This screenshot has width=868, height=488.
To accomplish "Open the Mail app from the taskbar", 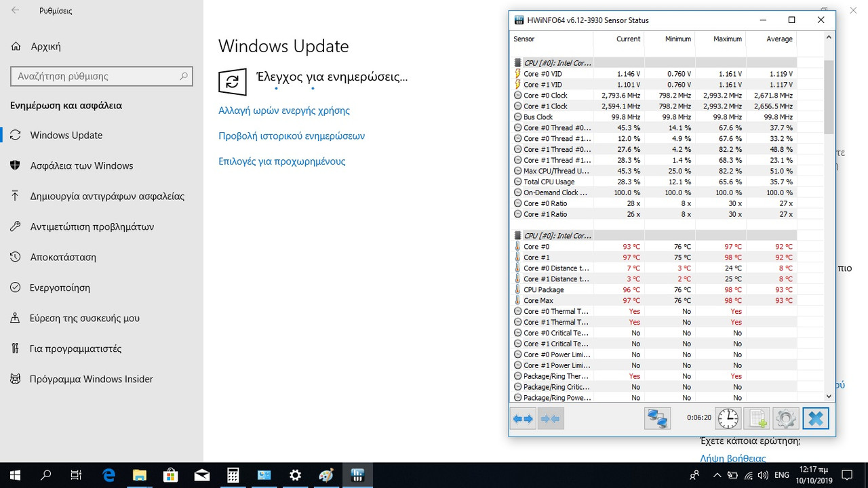I will coord(201,475).
